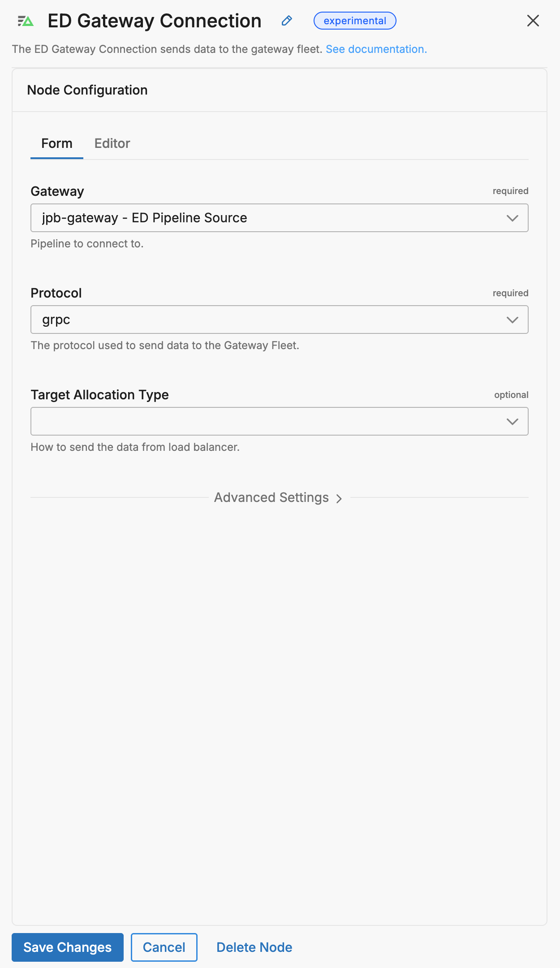Select the Form tab
The height and width of the screenshot is (968, 560).
(x=57, y=143)
